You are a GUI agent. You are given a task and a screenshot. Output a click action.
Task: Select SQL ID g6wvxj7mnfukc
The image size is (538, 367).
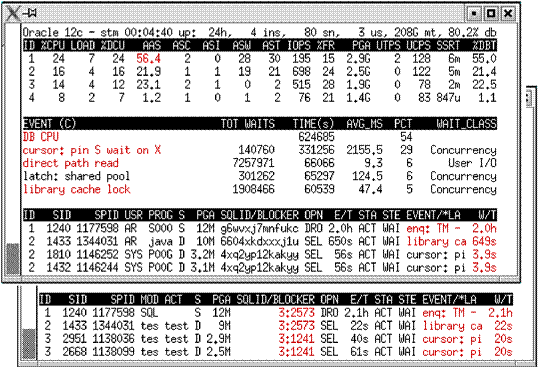click(259, 228)
